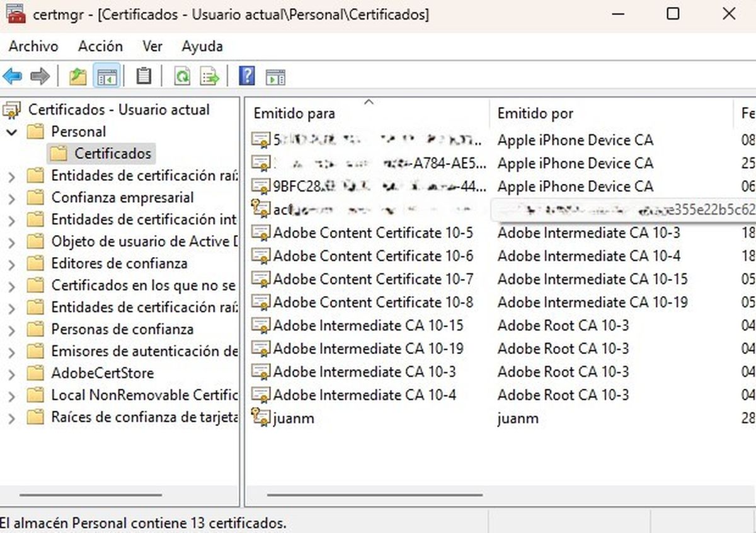Image resolution: width=756 pixels, height=533 pixels.
Task: Toggle the action pane toolbar icon
Action: pyautogui.click(x=275, y=76)
